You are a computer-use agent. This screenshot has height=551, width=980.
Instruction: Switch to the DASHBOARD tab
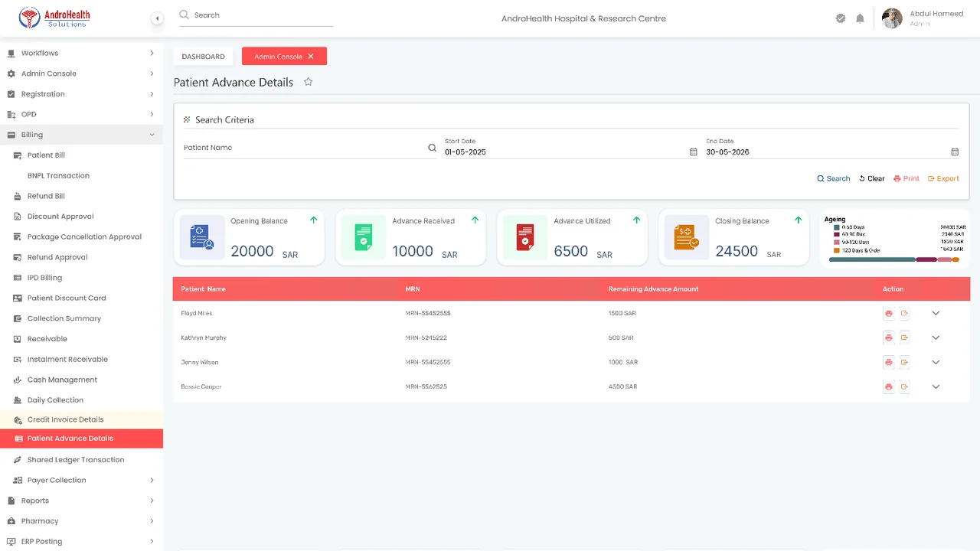pos(204,57)
